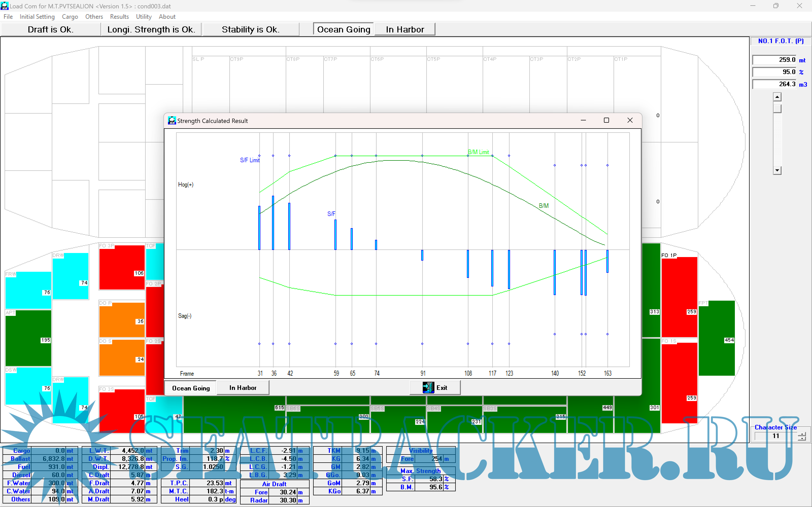Open the Initial Setting menu

(37, 16)
